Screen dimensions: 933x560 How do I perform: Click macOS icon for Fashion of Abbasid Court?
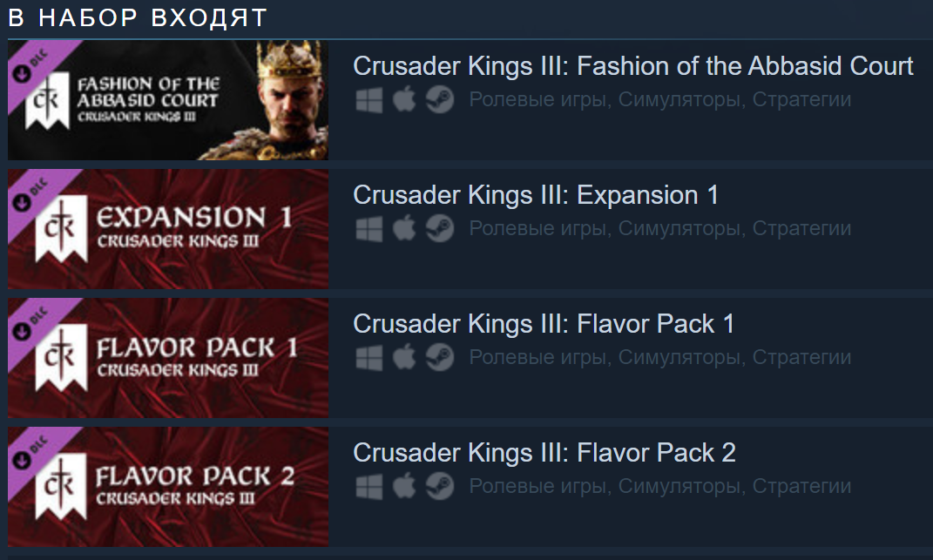click(404, 100)
